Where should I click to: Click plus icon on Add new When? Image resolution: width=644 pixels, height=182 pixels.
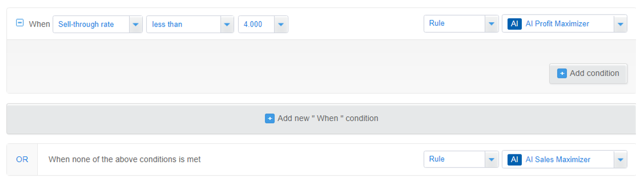coord(269,119)
